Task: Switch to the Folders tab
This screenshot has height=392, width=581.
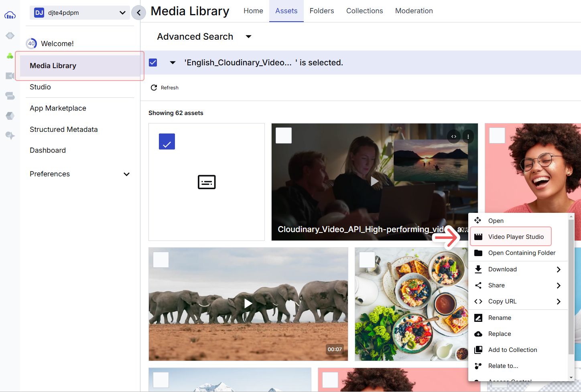Action: tap(322, 11)
